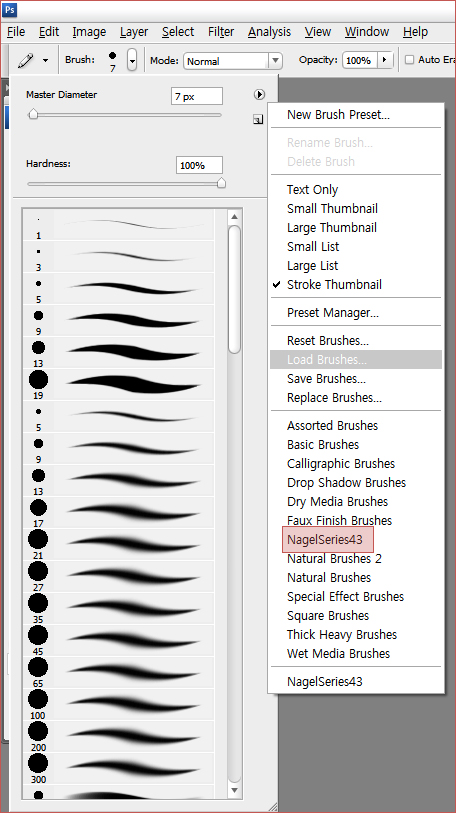Click the Hardness slider handle
Image resolution: width=456 pixels, height=813 pixels.
pyautogui.click(x=222, y=183)
